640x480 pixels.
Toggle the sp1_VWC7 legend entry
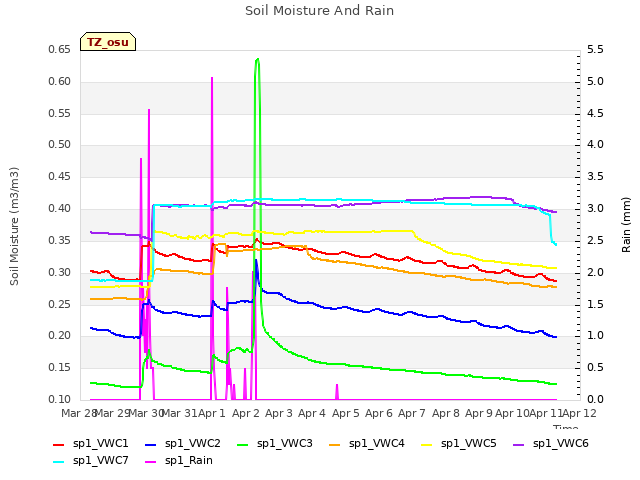tap(91, 461)
